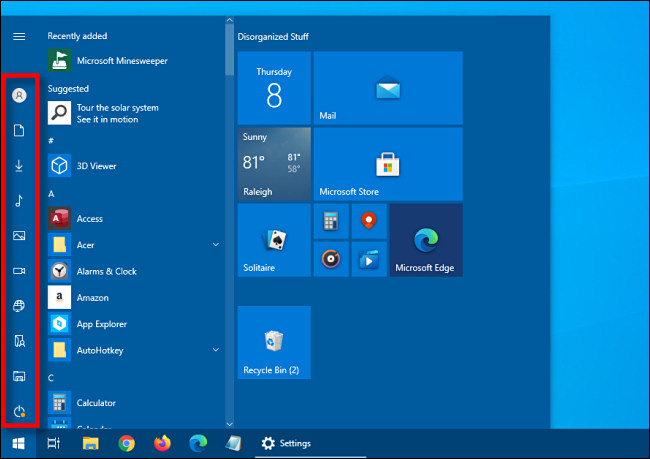Open the Downloads shortcut in sidebar
650x459 pixels.
(x=19, y=165)
